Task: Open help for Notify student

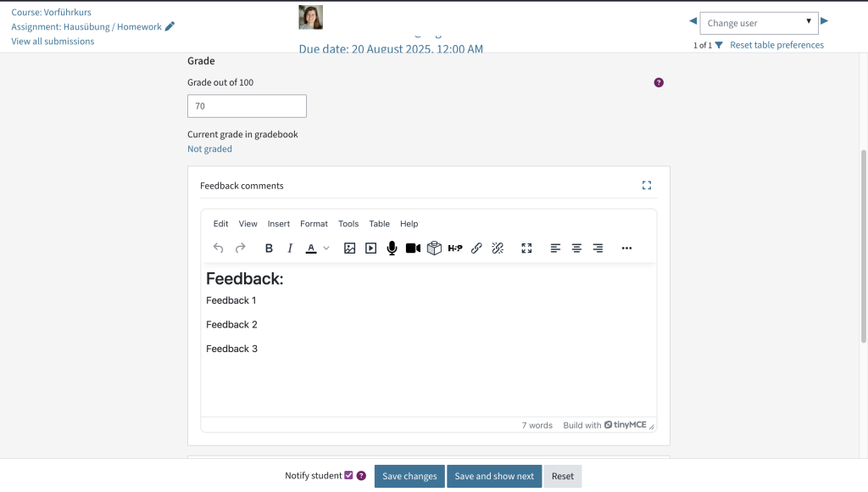Action: [361, 476]
